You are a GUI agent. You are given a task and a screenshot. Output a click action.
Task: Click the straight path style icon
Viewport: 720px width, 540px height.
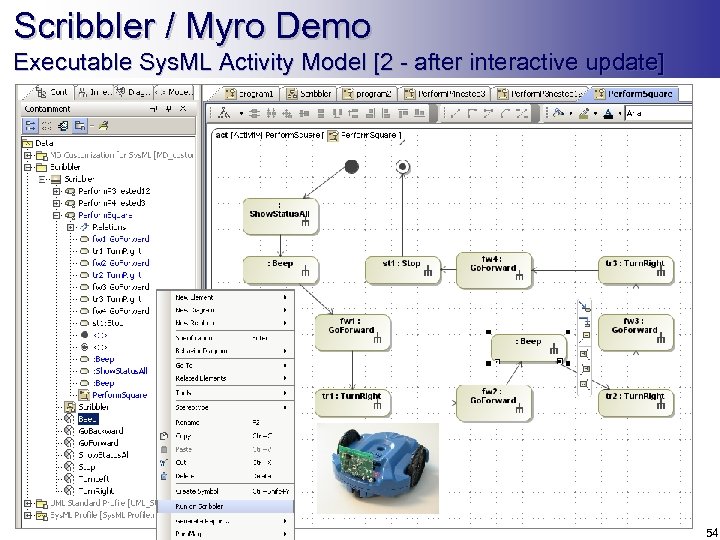[x=455, y=113]
